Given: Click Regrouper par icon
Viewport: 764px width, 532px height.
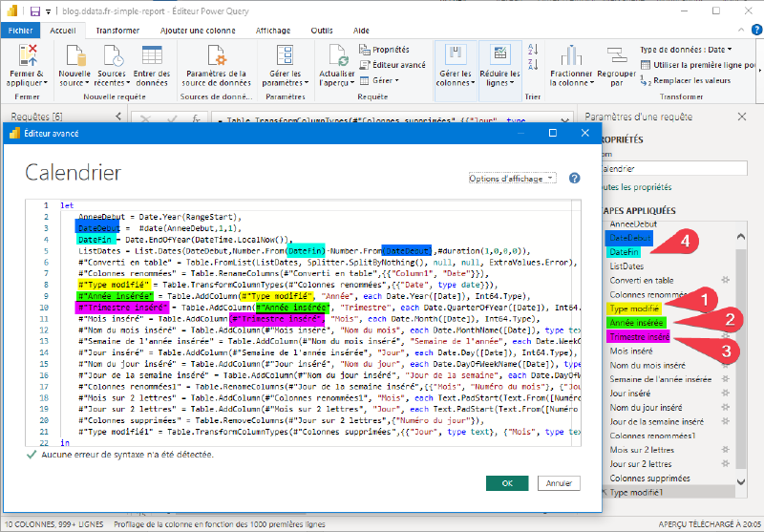Looking at the screenshot, I should (x=617, y=55).
